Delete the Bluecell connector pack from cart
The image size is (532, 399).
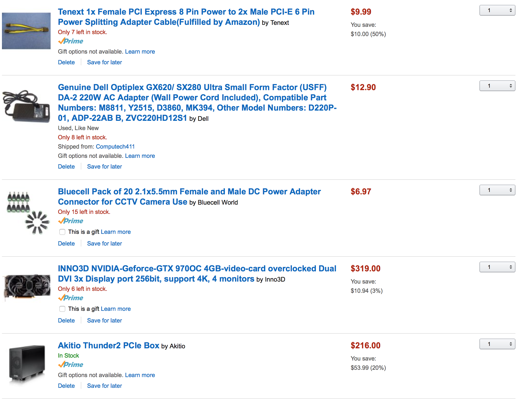pos(66,244)
